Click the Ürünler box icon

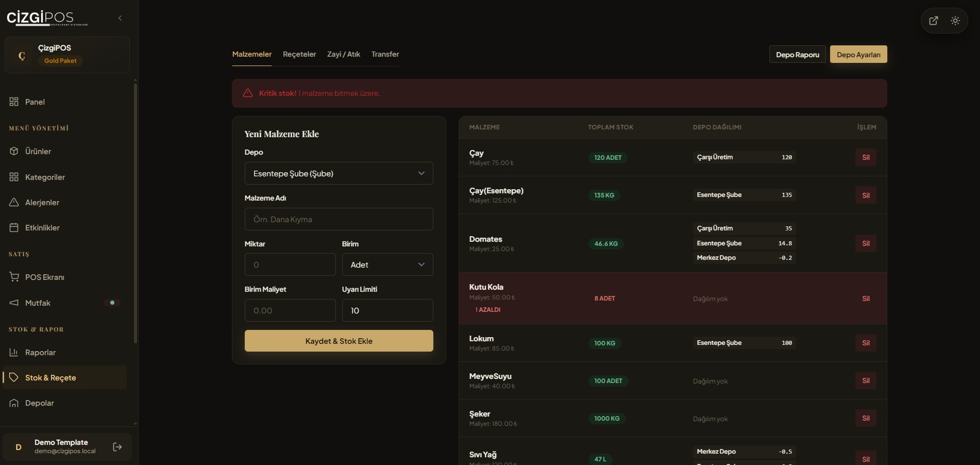point(14,151)
